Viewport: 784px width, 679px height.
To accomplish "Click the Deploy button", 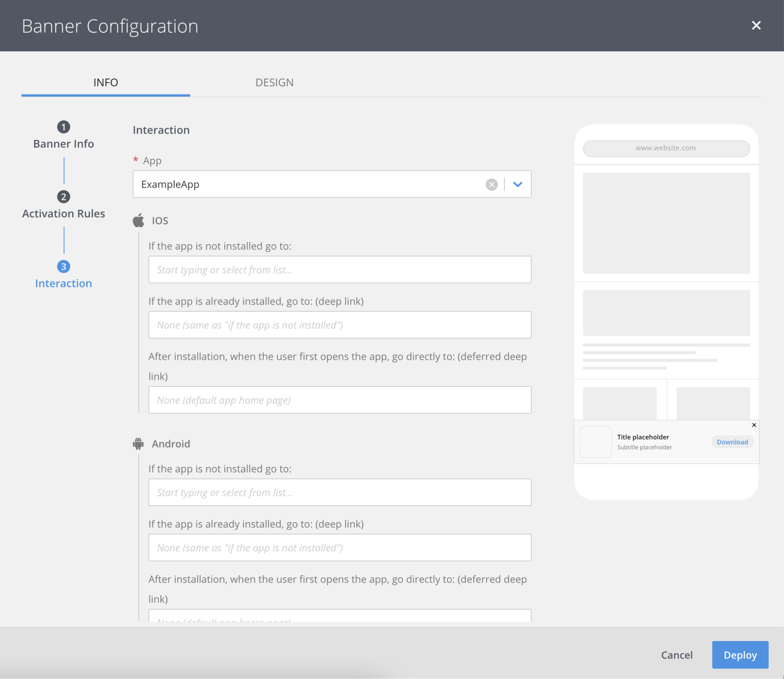I will [x=740, y=655].
